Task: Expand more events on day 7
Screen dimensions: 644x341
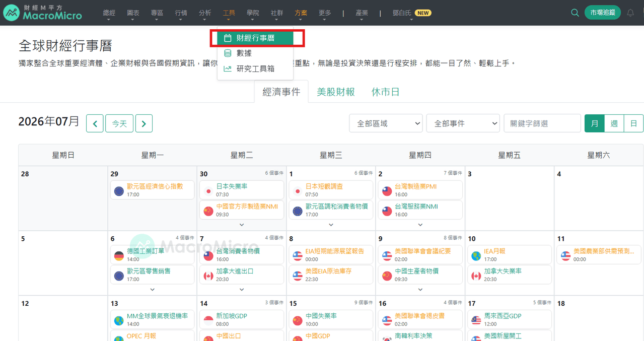Action: point(242,290)
